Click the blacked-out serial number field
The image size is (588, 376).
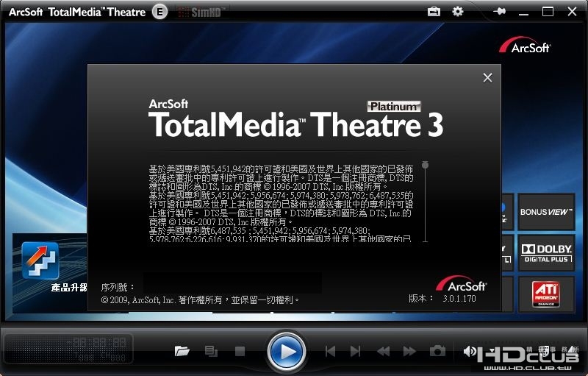point(232,283)
